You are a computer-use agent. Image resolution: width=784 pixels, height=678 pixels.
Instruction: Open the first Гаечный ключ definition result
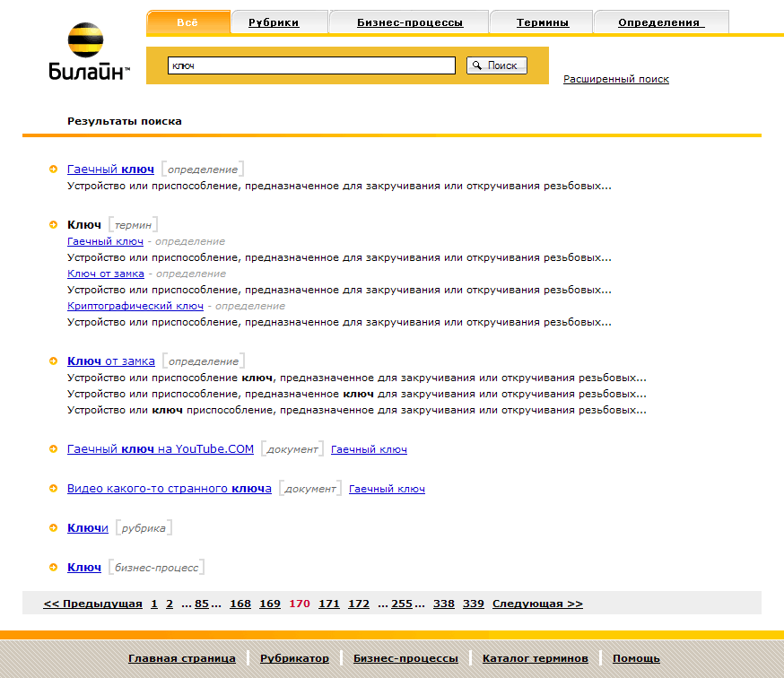point(110,169)
